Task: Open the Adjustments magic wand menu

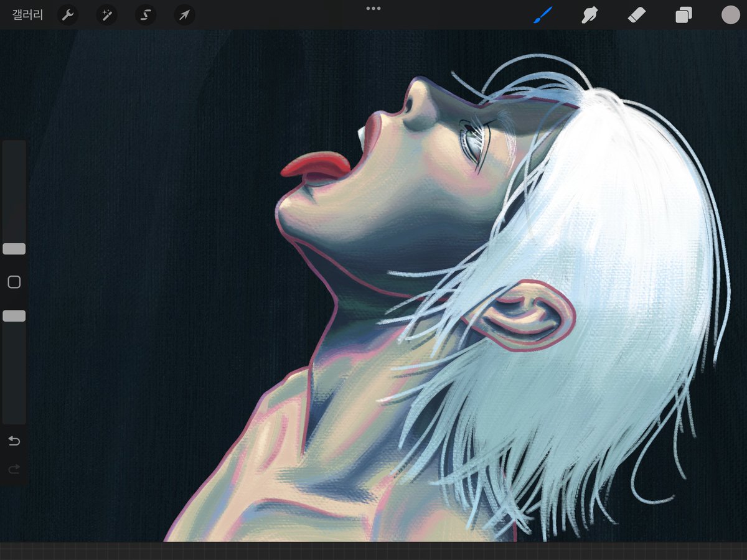Action: click(x=106, y=15)
